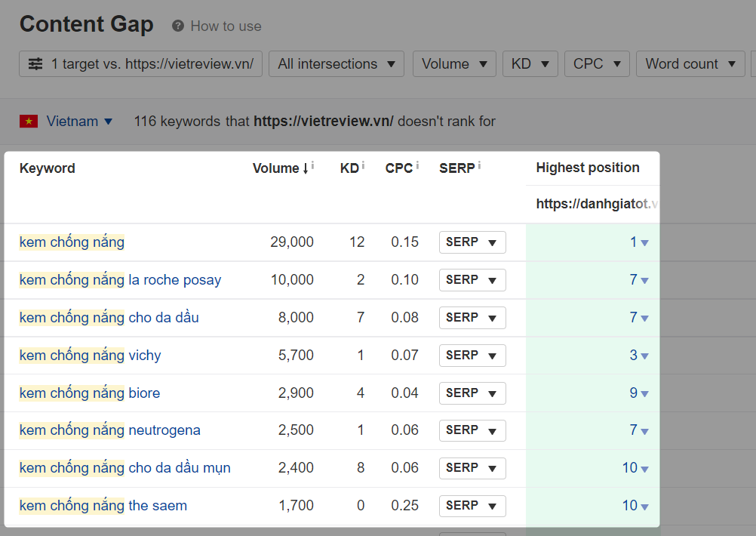This screenshot has width=756, height=536.
Task: Click the CPC value 0.25
Action: click(404, 505)
